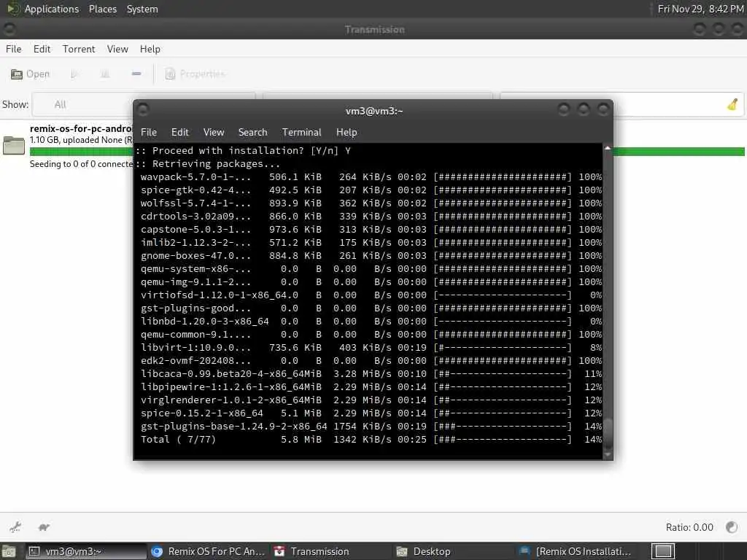Click the Ratio statistics icon
Image resolution: width=747 pixels, height=560 pixels.
pos(731,526)
